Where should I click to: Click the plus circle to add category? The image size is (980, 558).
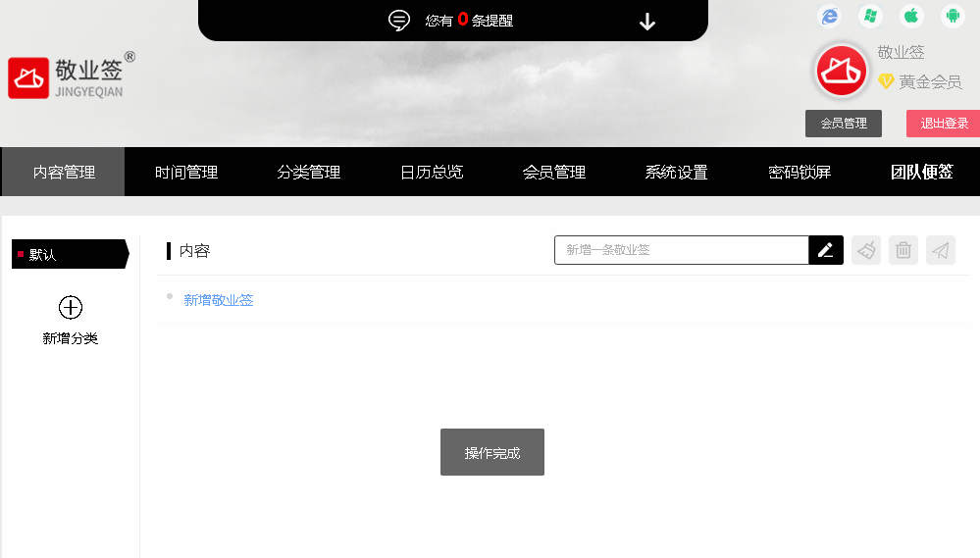click(70, 307)
